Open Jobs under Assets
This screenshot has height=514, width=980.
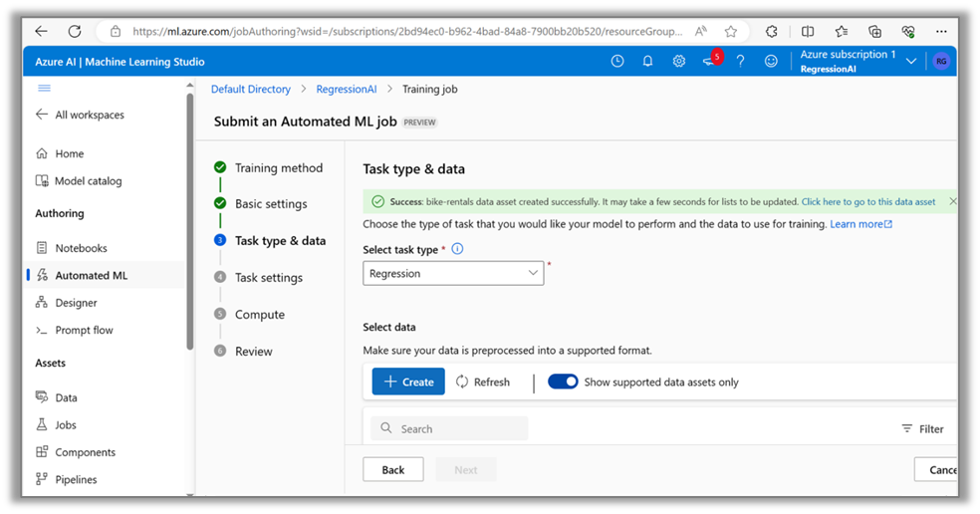pyautogui.click(x=56, y=425)
